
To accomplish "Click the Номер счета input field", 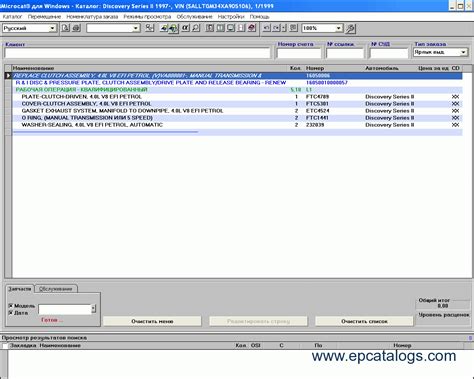I will click(299, 53).
